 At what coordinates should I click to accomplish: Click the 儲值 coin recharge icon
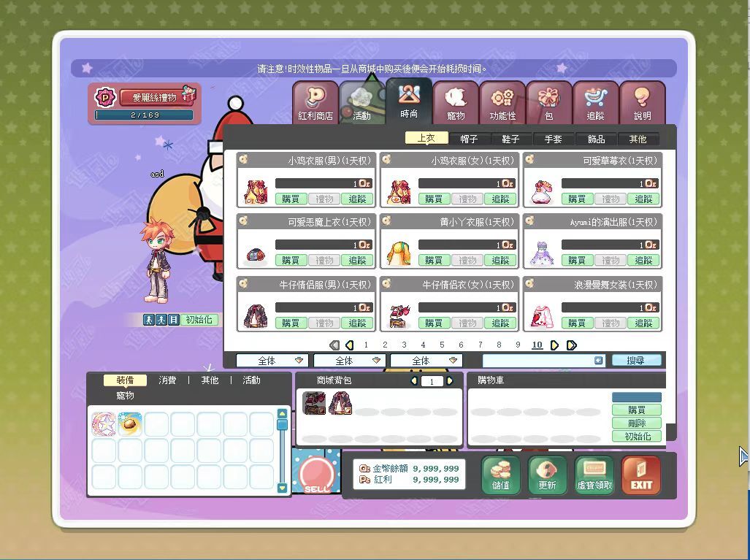pos(501,475)
